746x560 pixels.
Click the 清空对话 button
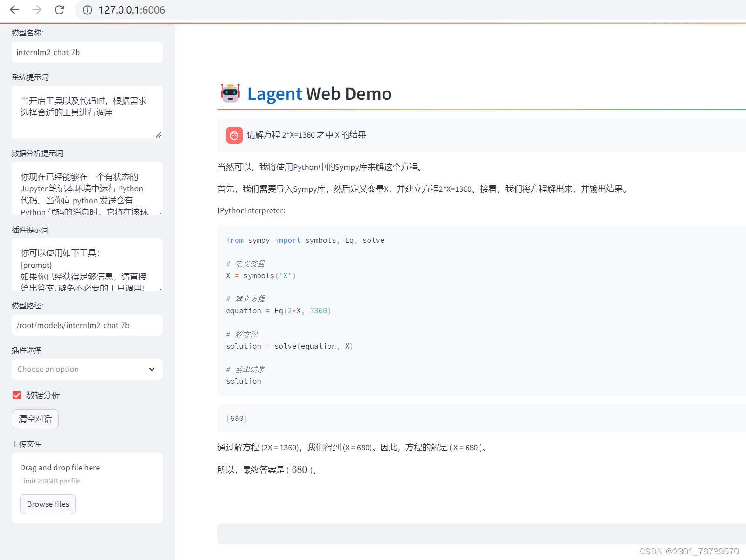point(35,419)
